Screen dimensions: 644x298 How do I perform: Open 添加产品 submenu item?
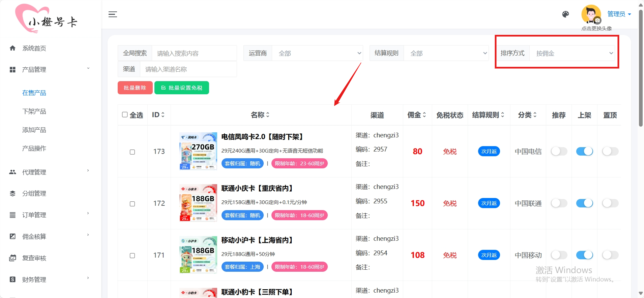point(34,130)
